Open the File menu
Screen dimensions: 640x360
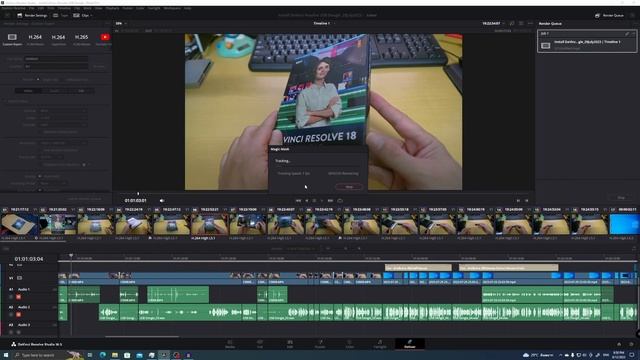click(x=31, y=8)
